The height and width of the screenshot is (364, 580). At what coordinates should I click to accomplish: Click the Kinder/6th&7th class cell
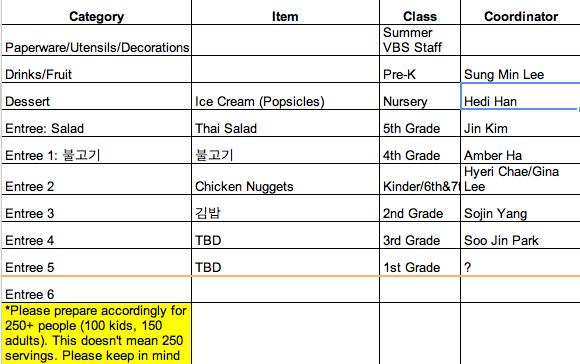tap(420, 179)
